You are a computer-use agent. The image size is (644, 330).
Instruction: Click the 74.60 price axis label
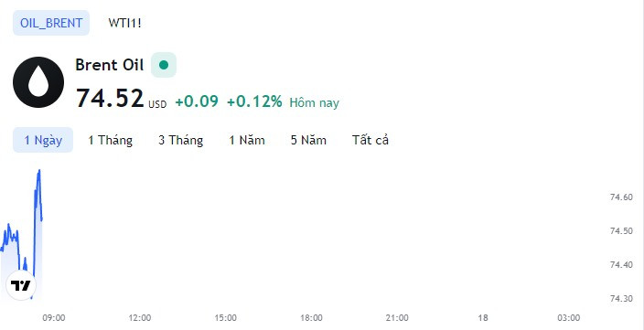tap(621, 197)
